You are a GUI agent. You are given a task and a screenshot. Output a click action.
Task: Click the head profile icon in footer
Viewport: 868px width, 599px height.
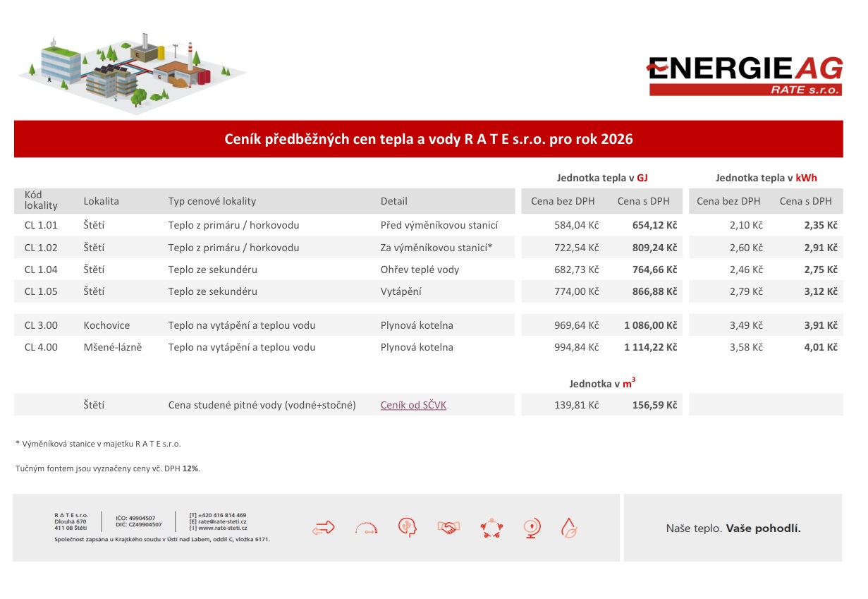pyautogui.click(x=407, y=527)
